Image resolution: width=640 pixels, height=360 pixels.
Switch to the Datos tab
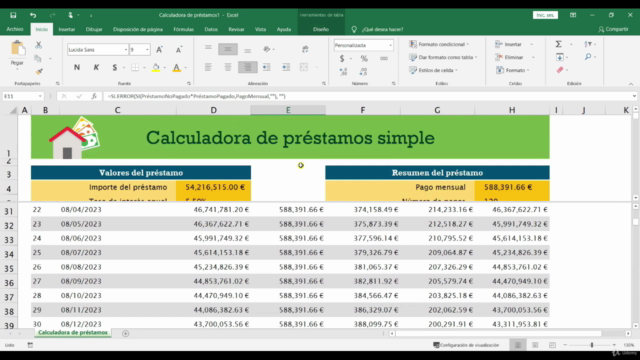[x=211, y=29]
